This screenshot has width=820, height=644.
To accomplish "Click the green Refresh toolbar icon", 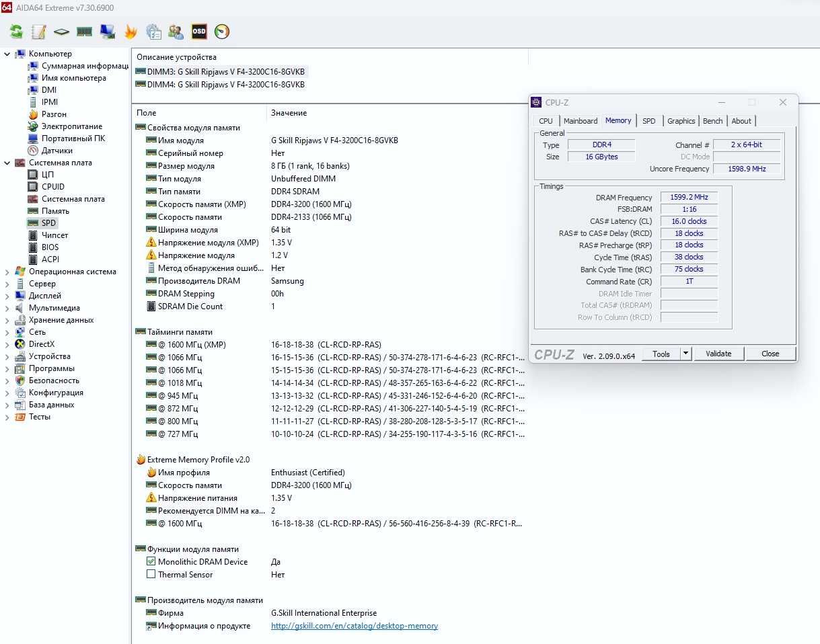I will pos(16,31).
